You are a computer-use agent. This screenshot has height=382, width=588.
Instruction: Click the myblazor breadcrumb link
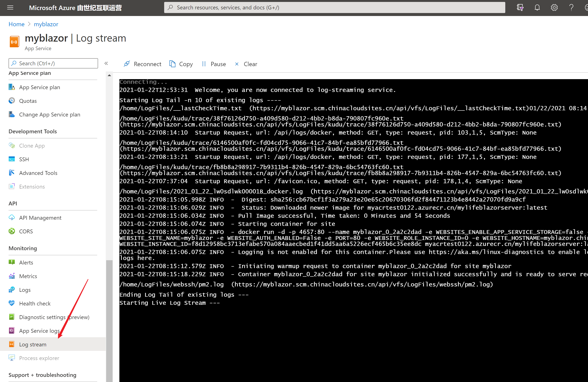[x=46, y=24]
